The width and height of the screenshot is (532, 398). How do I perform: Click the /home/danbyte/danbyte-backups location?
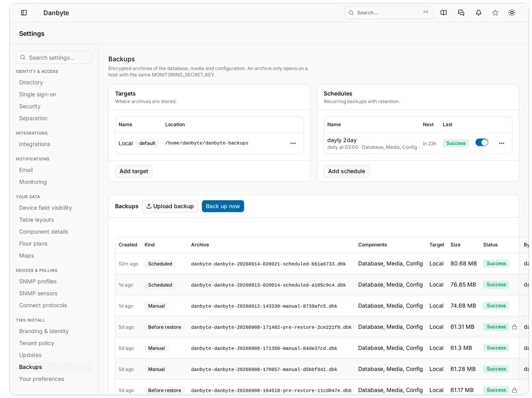[207, 143]
